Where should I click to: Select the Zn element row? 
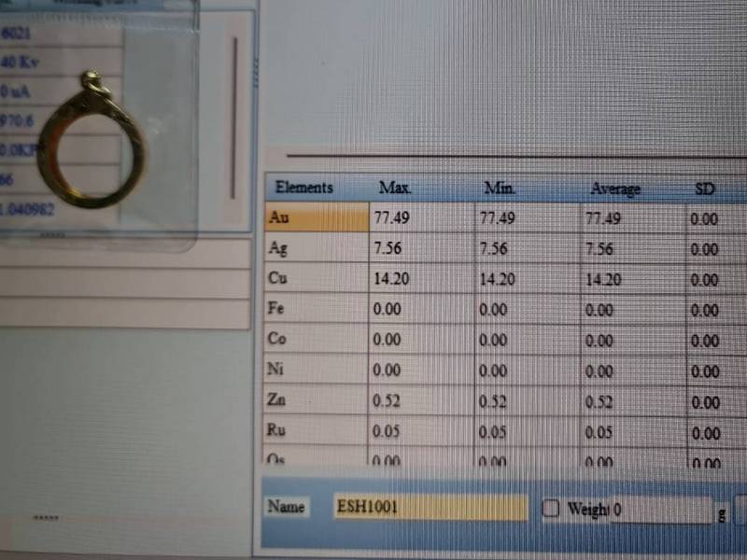pyautogui.click(x=317, y=401)
